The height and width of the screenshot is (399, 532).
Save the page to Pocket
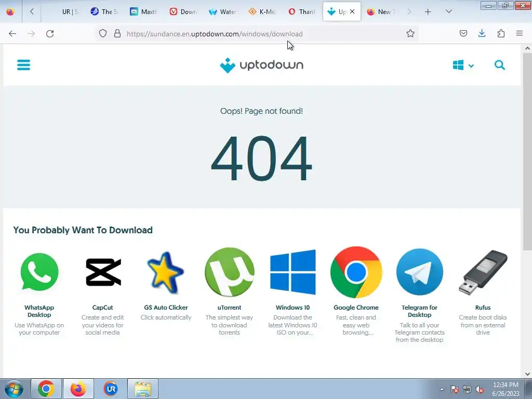point(463,33)
